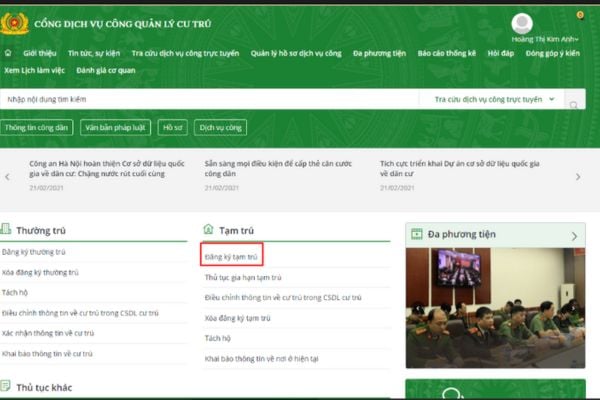Viewport: 600px width, 400px height.
Task: Click the Tạm trú house icon
Action: pyautogui.click(x=208, y=229)
